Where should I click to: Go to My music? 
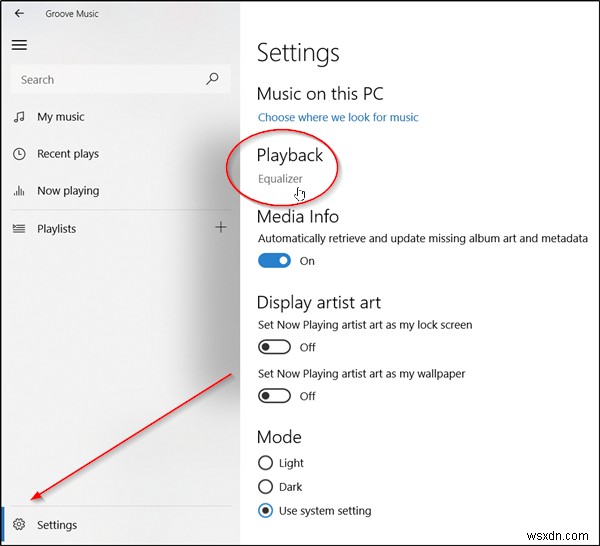click(x=61, y=117)
